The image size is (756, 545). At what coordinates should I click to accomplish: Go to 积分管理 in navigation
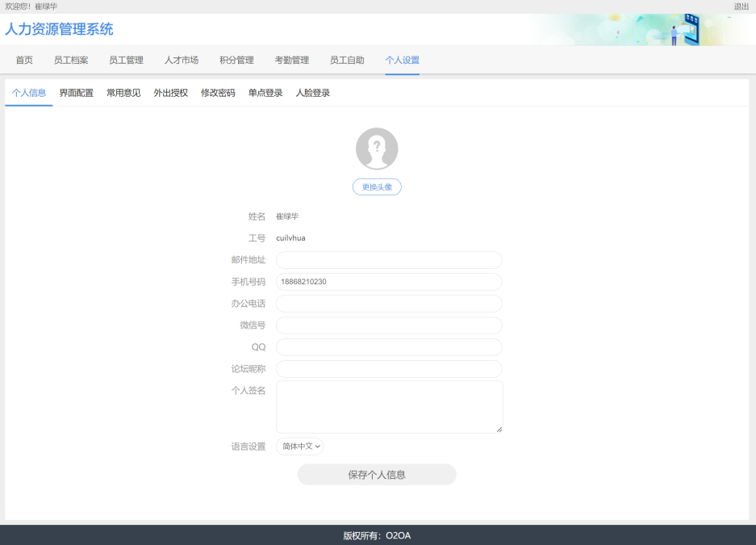(x=236, y=60)
